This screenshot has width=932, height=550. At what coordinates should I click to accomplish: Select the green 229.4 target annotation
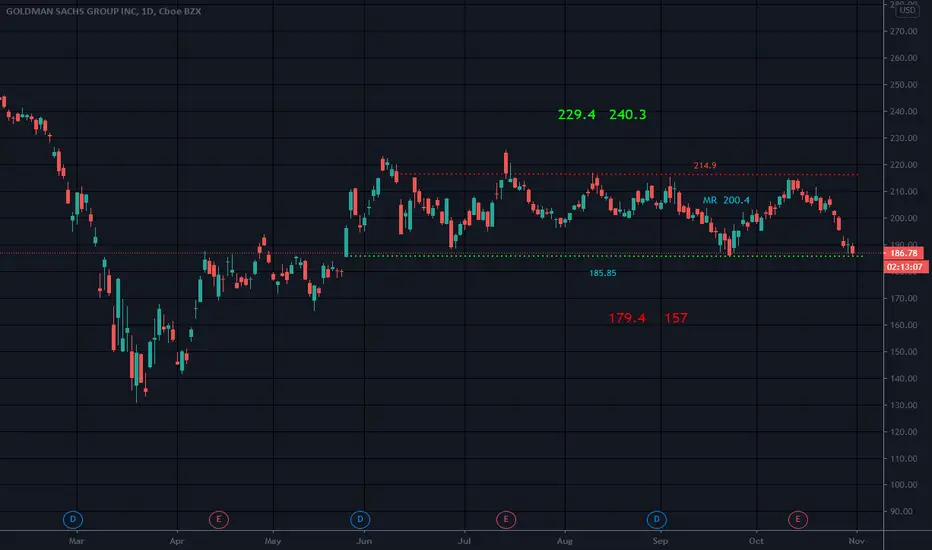[577, 115]
